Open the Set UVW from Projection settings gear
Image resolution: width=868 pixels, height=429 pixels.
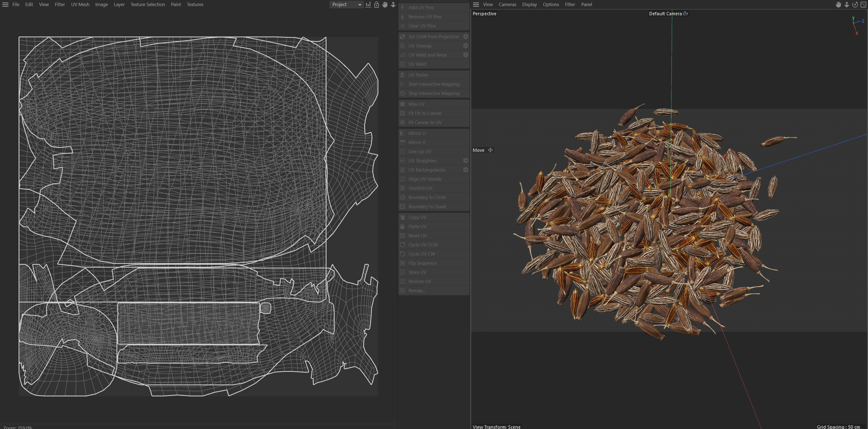(x=465, y=36)
